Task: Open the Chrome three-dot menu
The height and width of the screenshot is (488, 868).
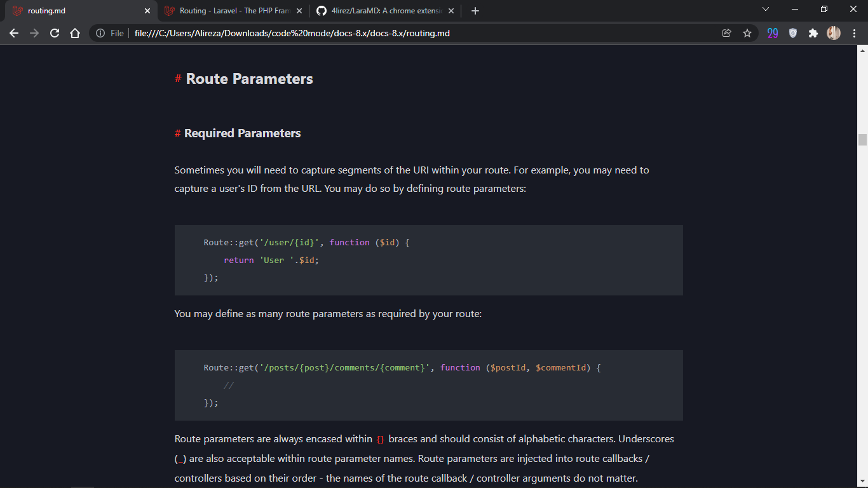Action: [854, 33]
